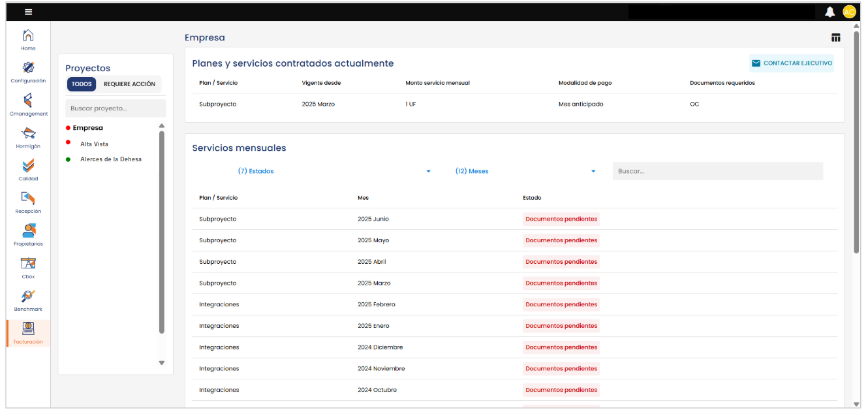Open the AC user avatar
This screenshot has width=868, height=414.
pos(849,12)
